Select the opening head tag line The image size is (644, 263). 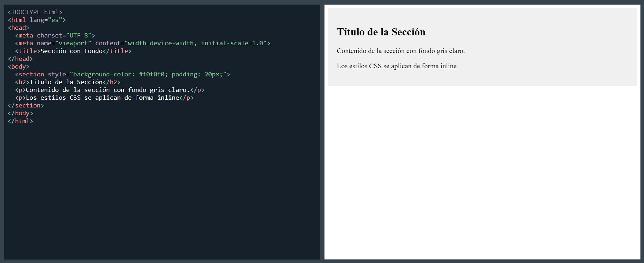tap(19, 28)
